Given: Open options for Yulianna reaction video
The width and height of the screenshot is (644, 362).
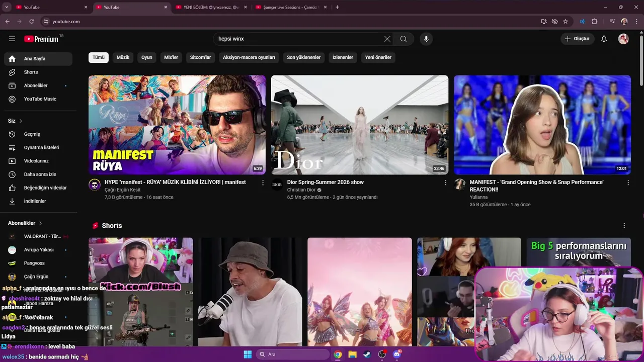Looking at the screenshot, I should tap(628, 183).
